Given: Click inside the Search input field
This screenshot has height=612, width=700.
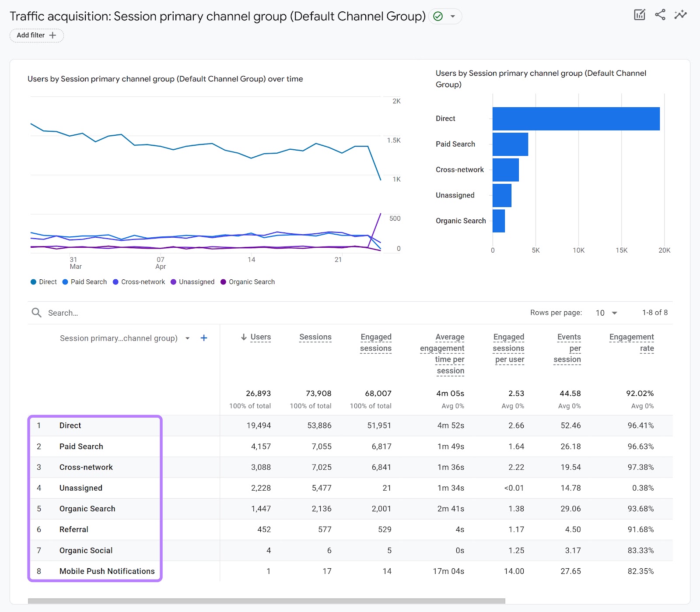Looking at the screenshot, I should tap(87, 313).
